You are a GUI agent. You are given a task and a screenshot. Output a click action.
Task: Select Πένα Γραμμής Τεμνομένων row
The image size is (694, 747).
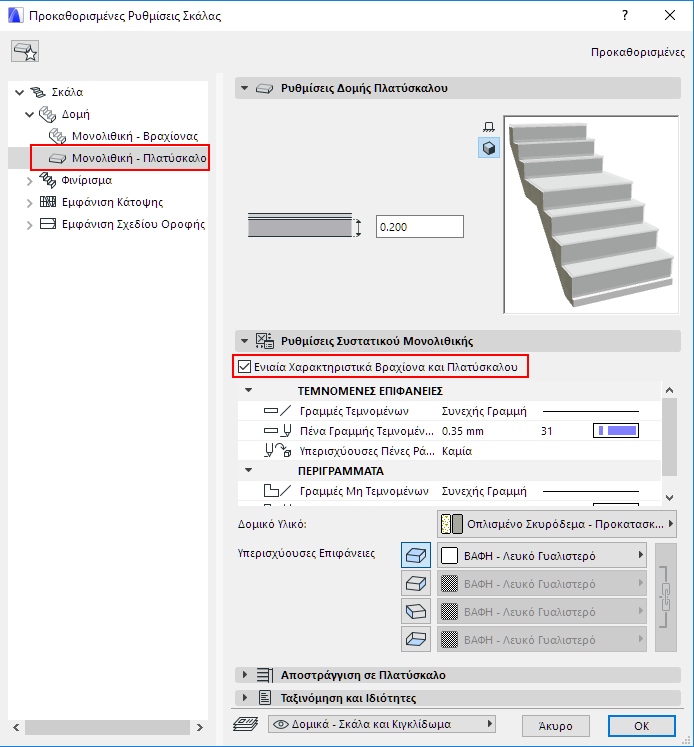tap(449, 431)
